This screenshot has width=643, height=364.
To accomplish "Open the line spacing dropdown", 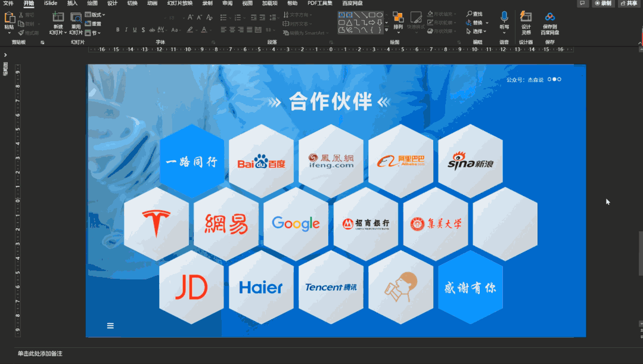I will click(x=274, y=18).
